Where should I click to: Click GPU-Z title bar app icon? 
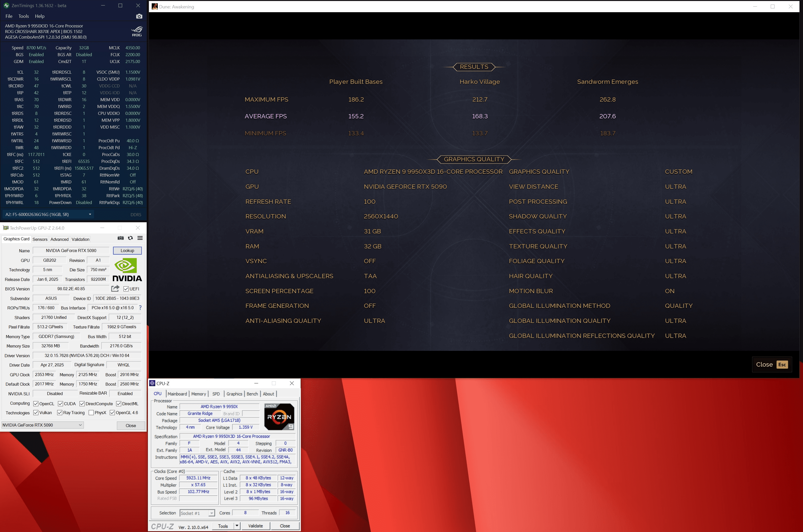coord(6,228)
